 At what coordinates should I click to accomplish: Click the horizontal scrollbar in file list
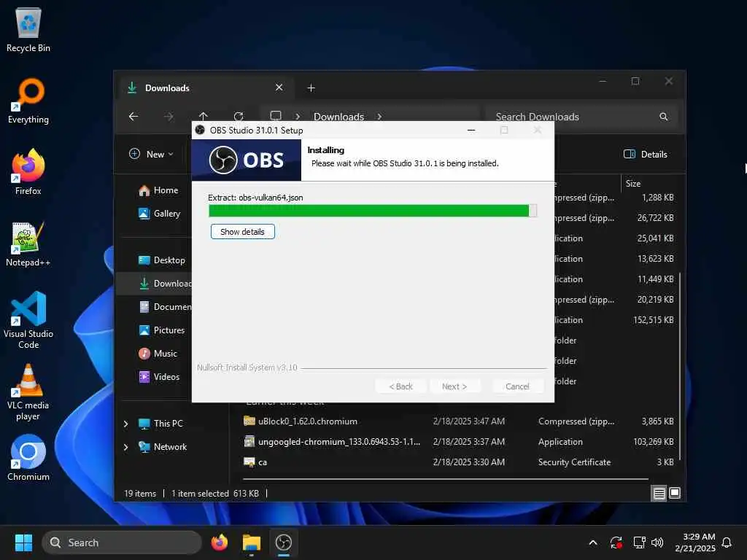[x=446, y=479]
